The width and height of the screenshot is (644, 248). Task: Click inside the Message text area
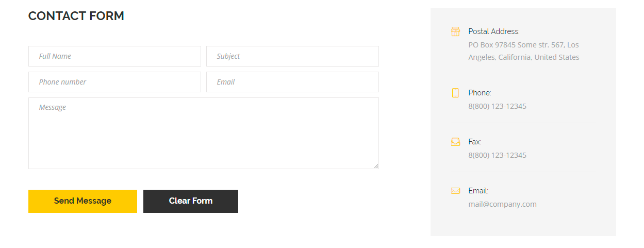203,133
